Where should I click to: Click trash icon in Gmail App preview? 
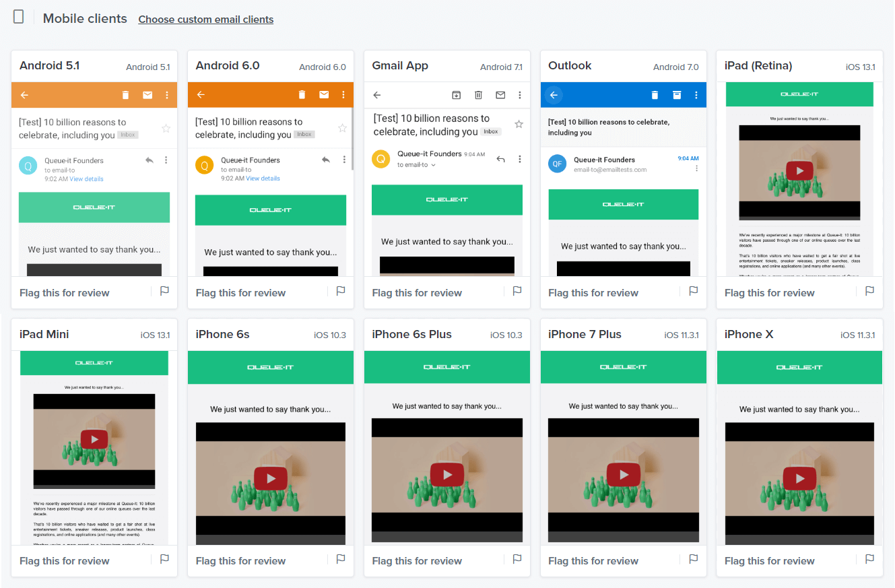pyautogui.click(x=478, y=96)
